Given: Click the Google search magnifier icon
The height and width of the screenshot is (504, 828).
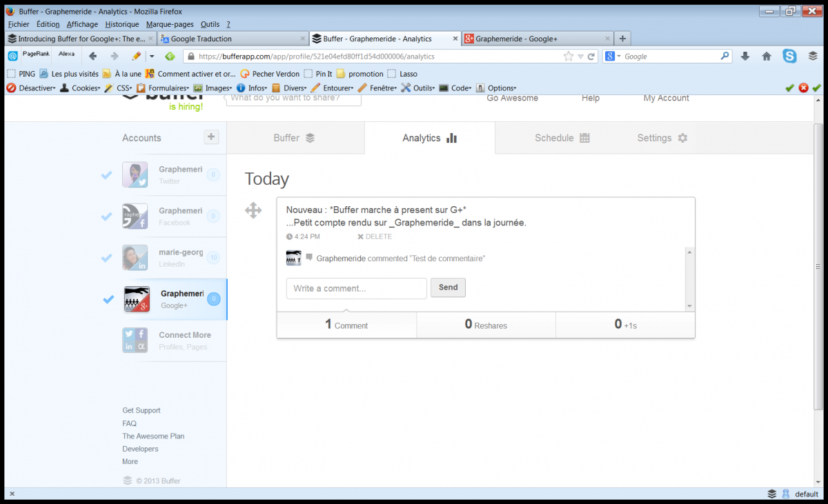Looking at the screenshot, I should point(725,57).
